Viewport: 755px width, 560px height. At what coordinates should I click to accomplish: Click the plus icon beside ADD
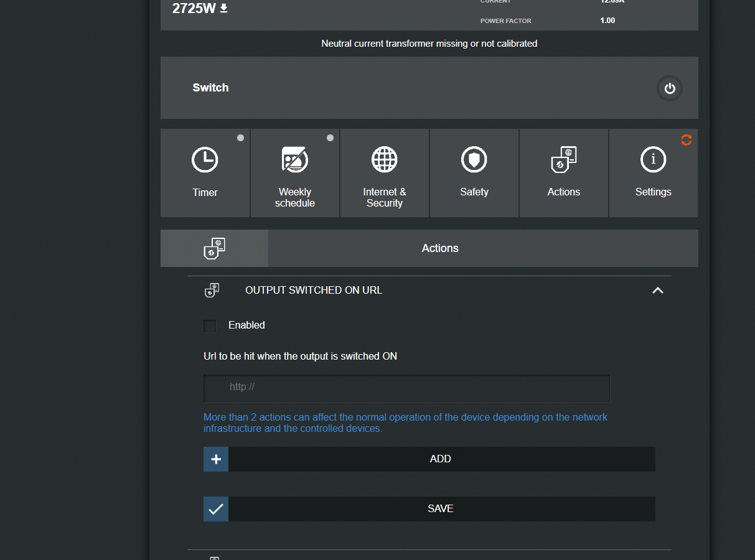pyautogui.click(x=216, y=459)
